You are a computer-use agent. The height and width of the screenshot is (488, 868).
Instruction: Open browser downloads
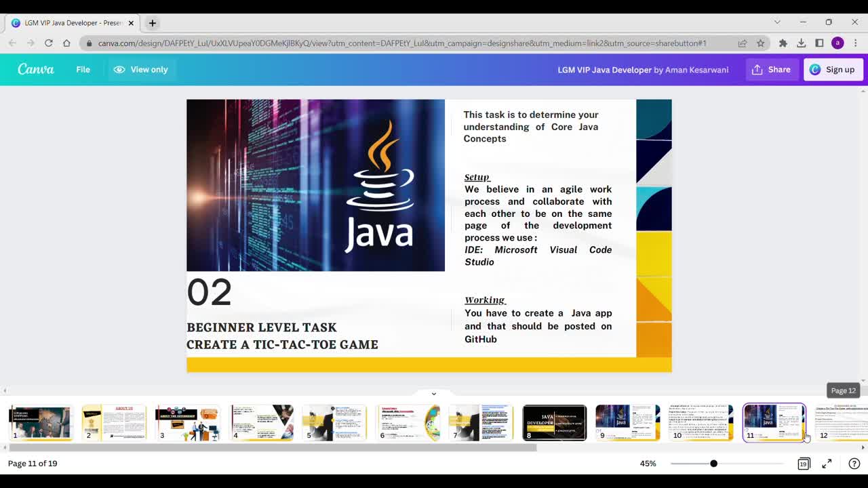801,43
